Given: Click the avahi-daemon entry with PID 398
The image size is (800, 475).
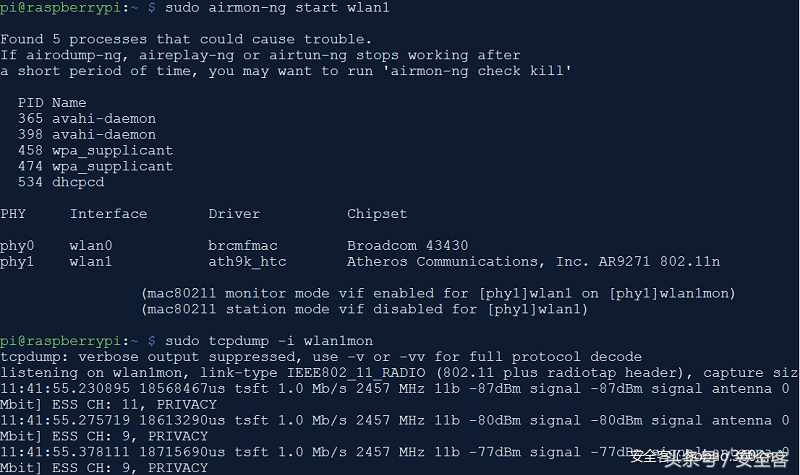Looking at the screenshot, I should (104, 135).
